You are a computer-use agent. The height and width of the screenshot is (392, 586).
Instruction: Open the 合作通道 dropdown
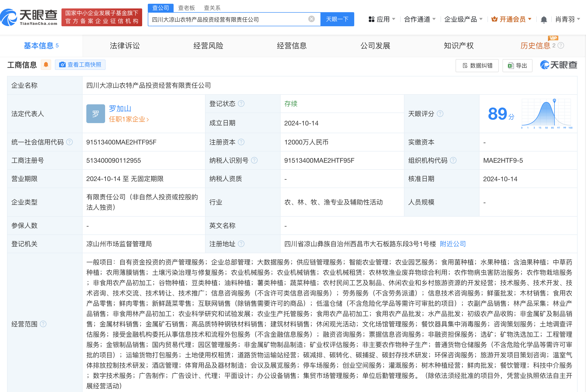419,19
